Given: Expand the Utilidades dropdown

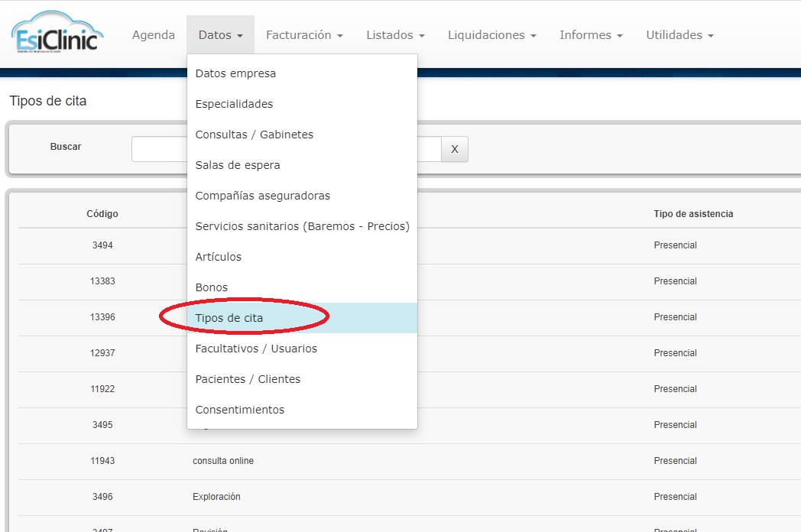Looking at the screenshot, I should (x=679, y=34).
